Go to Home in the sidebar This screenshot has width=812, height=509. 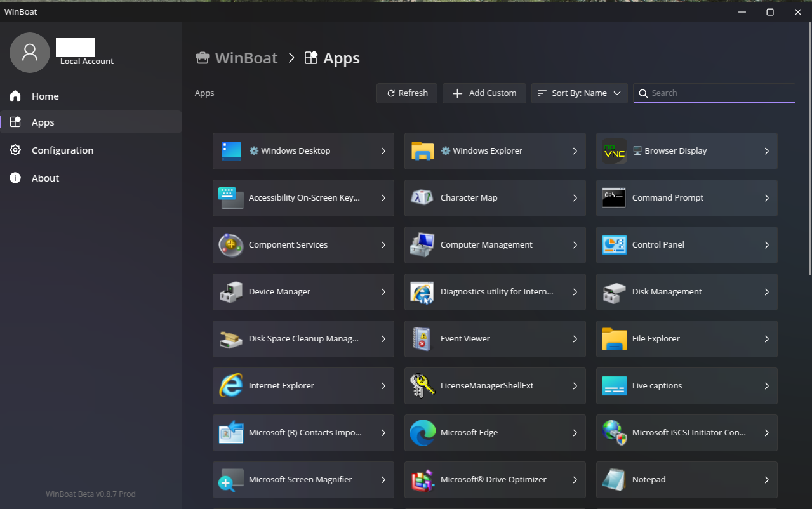(x=91, y=96)
